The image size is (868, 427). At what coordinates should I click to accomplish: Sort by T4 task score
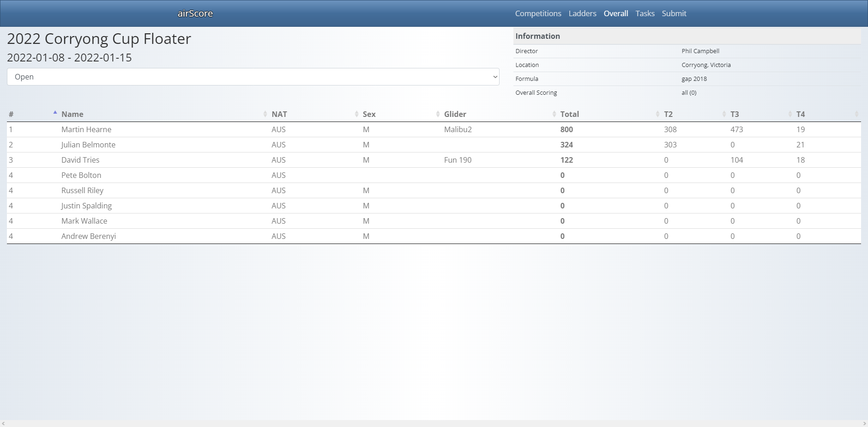pyautogui.click(x=801, y=114)
